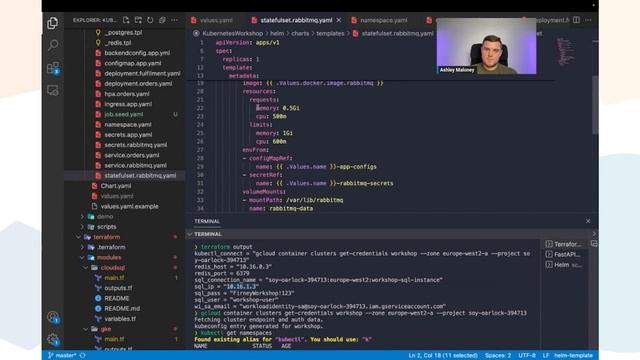Change end of line sequence LF
The height and width of the screenshot is (360, 640).
coord(546,355)
